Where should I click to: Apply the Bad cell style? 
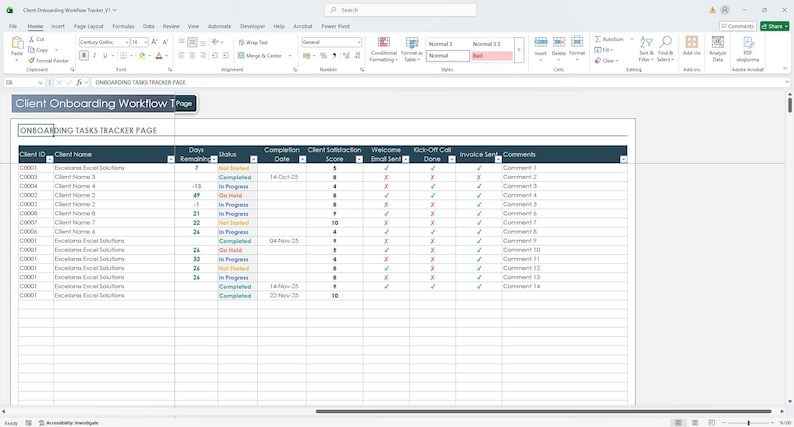(x=491, y=56)
